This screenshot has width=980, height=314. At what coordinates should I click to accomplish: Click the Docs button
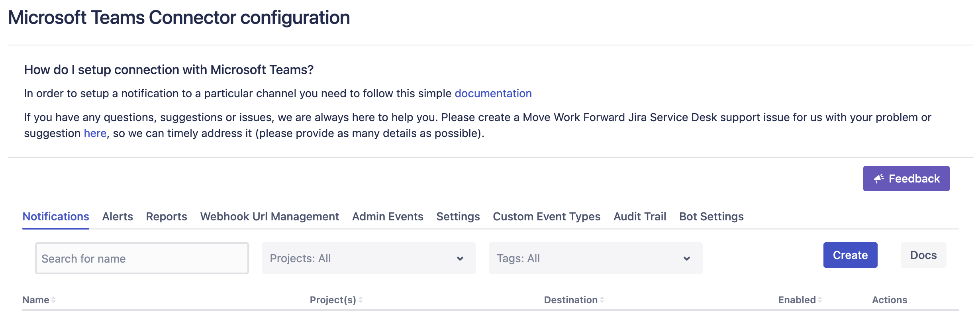(x=923, y=255)
